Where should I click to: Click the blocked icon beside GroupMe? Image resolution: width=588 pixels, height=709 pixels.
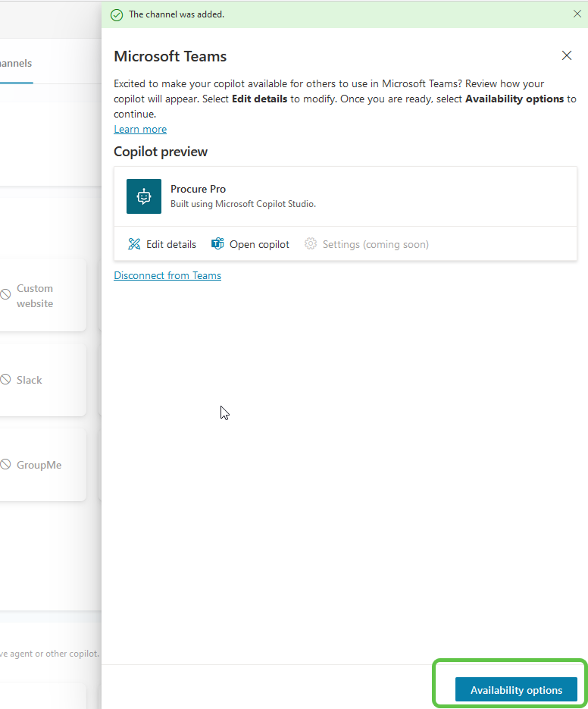tap(5, 465)
